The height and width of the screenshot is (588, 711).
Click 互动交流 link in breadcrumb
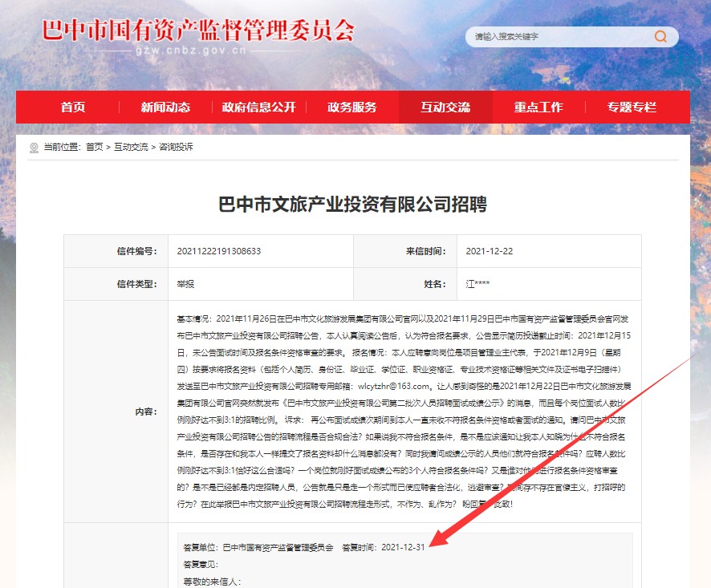131,147
